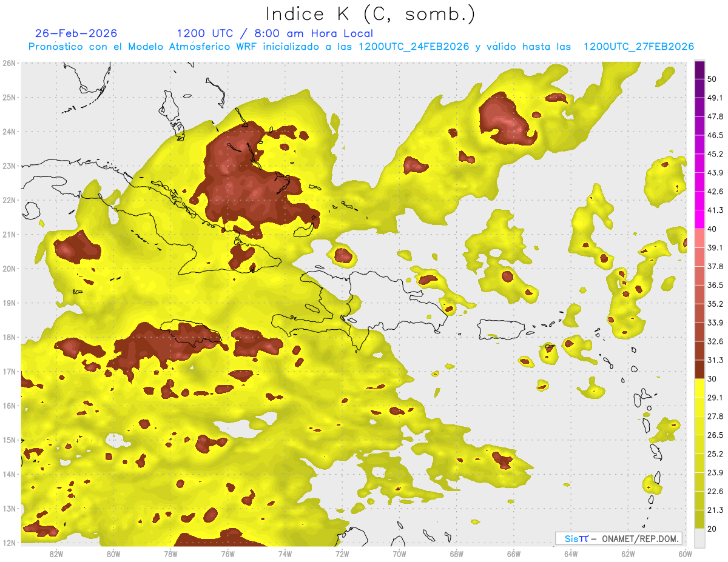728x562 pixels.
Task: Click the '23N' latitude axis label
Action: click(x=9, y=166)
